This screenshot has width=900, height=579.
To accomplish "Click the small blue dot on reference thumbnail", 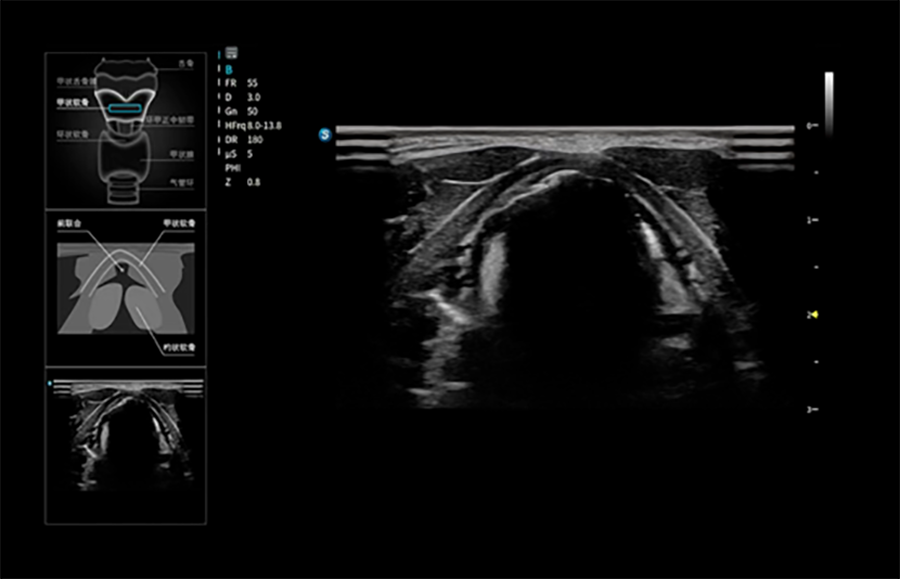I will click(49, 382).
